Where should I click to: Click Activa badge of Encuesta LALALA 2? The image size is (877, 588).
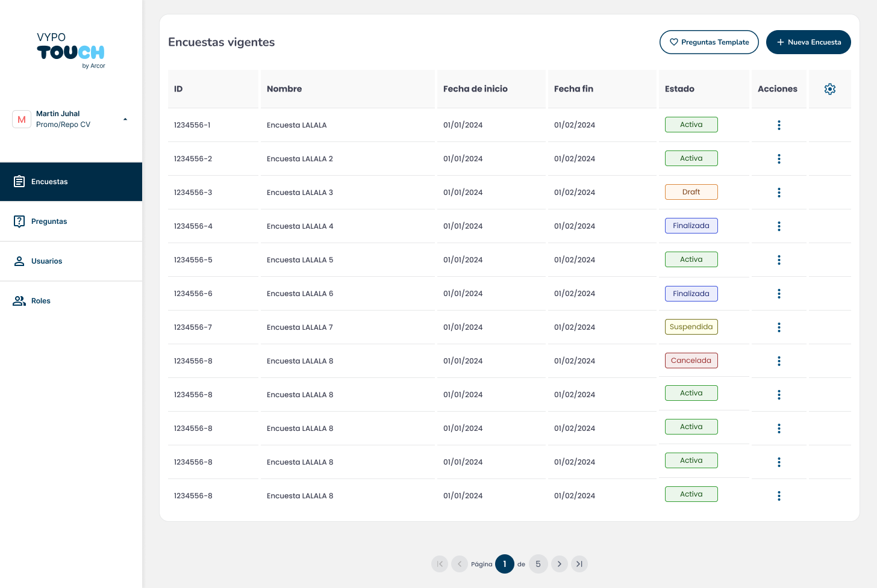pyautogui.click(x=691, y=158)
